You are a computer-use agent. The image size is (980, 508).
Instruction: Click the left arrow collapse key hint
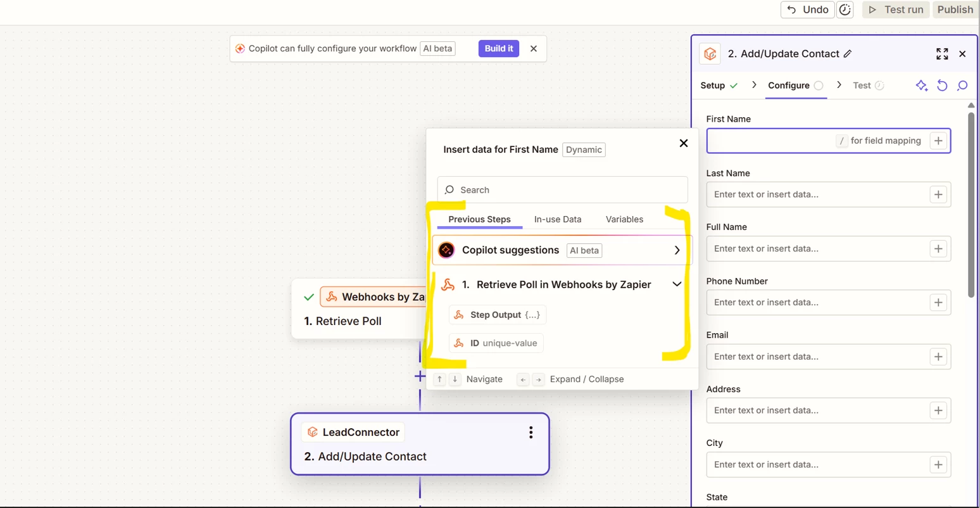pyautogui.click(x=523, y=379)
